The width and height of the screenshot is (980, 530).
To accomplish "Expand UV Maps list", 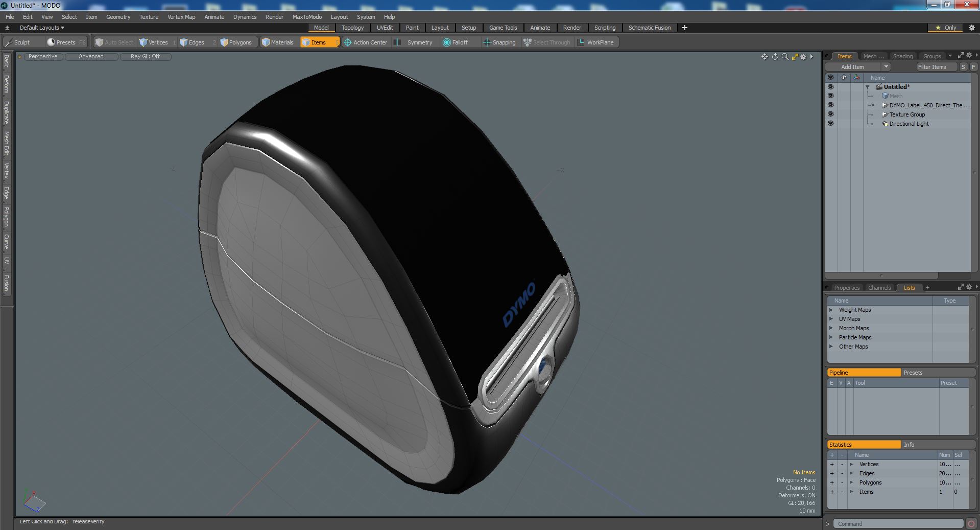I will 831,319.
